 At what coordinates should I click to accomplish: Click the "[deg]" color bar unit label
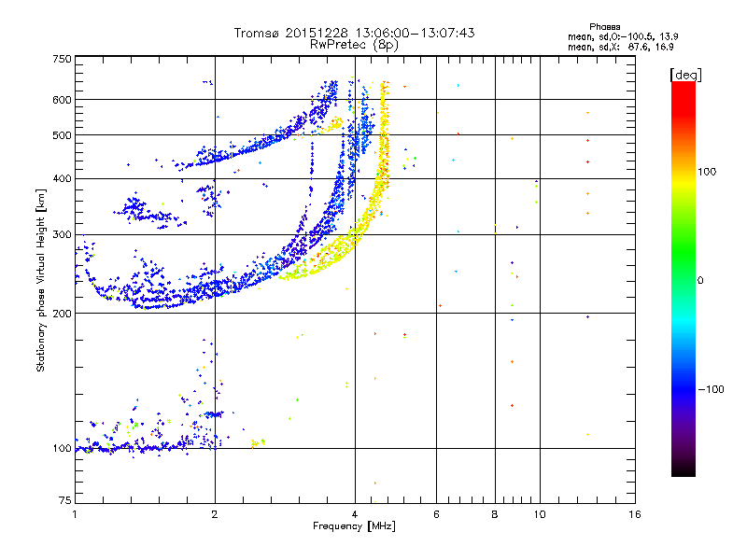[x=685, y=75]
